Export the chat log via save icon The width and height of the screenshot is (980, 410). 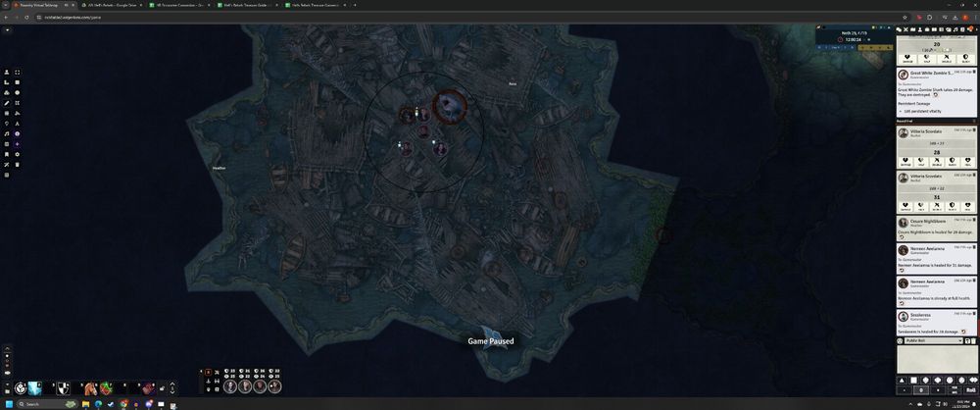(x=967, y=341)
